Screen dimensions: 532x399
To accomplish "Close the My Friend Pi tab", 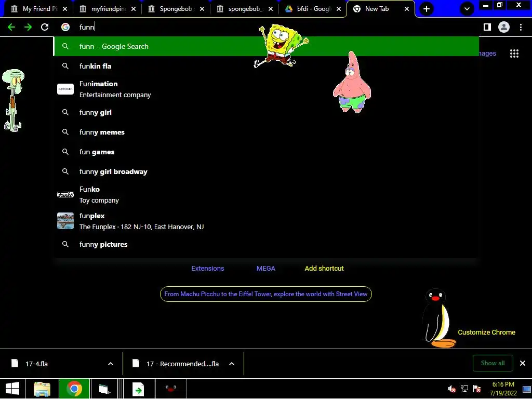I will pyautogui.click(x=65, y=9).
